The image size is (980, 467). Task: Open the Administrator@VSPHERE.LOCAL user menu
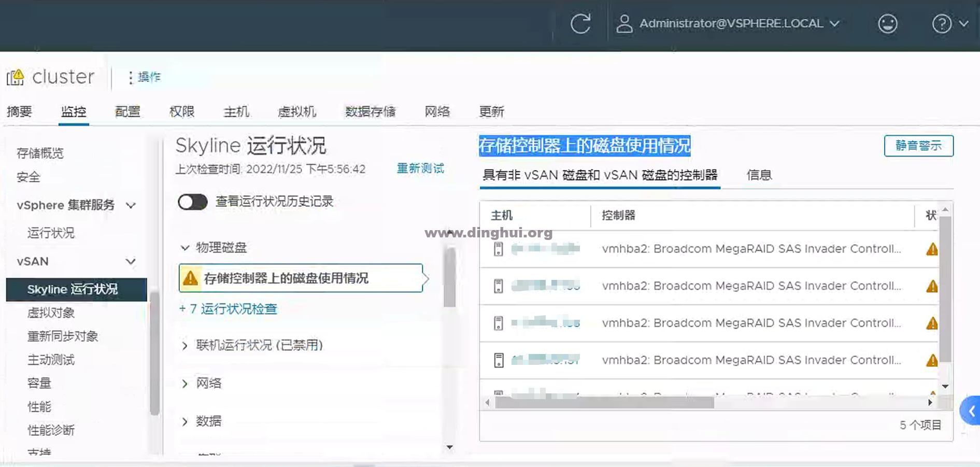tap(728, 24)
